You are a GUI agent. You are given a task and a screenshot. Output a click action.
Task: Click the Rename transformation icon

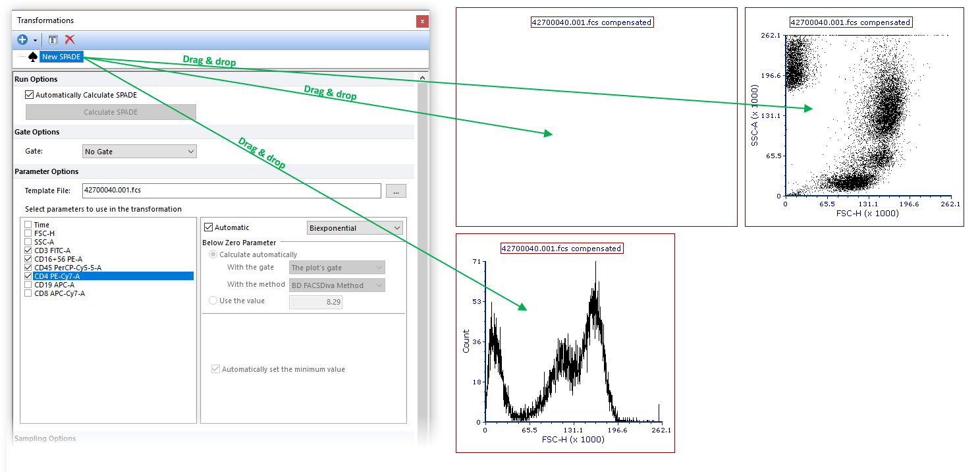pyautogui.click(x=53, y=40)
